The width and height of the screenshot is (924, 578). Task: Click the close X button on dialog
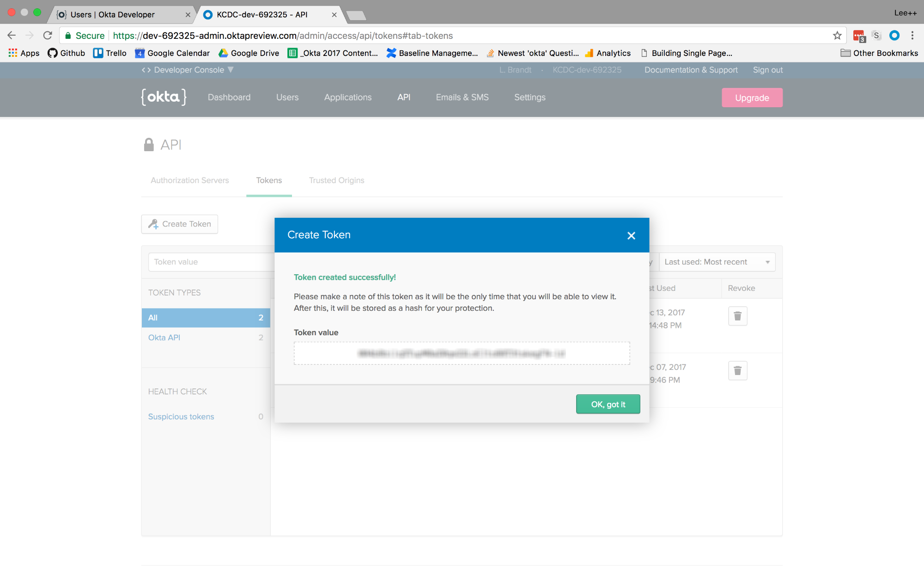pos(631,235)
